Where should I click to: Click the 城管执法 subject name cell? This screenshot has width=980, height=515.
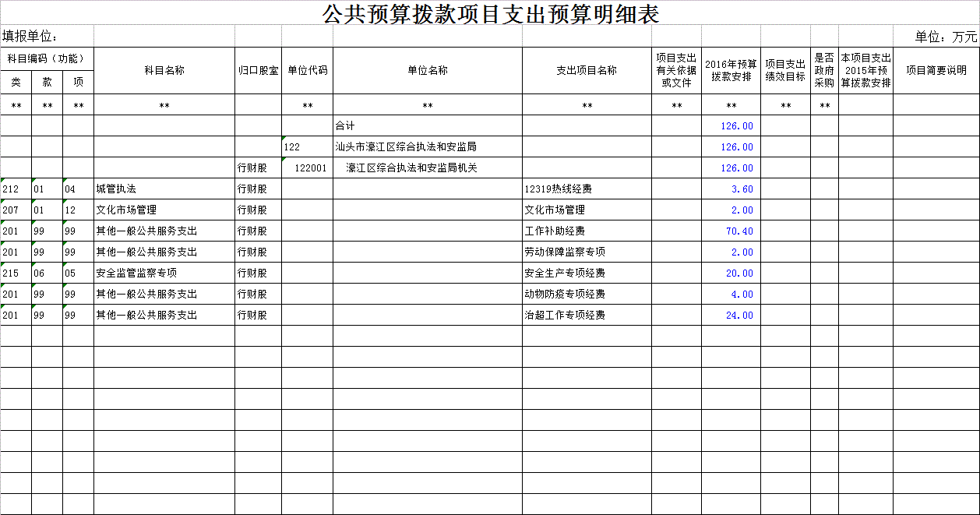(x=164, y=189)
